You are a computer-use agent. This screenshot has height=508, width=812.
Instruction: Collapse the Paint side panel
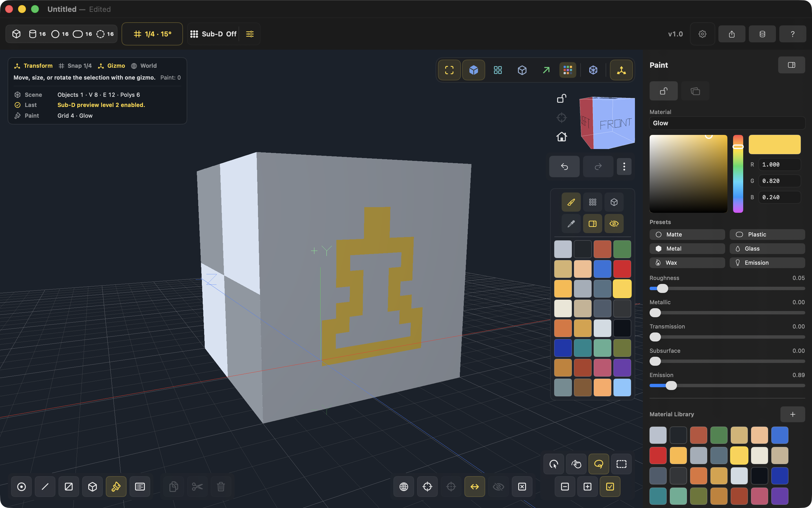[x=791, y=65]
